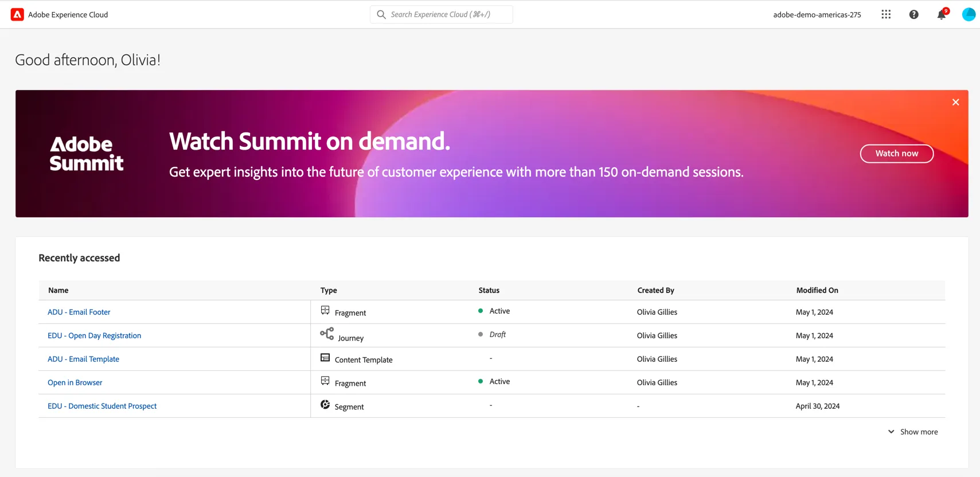Click the Active status of ADU - Email Footer
Viewport: 980px width, 477px height.
pos(499,311)
